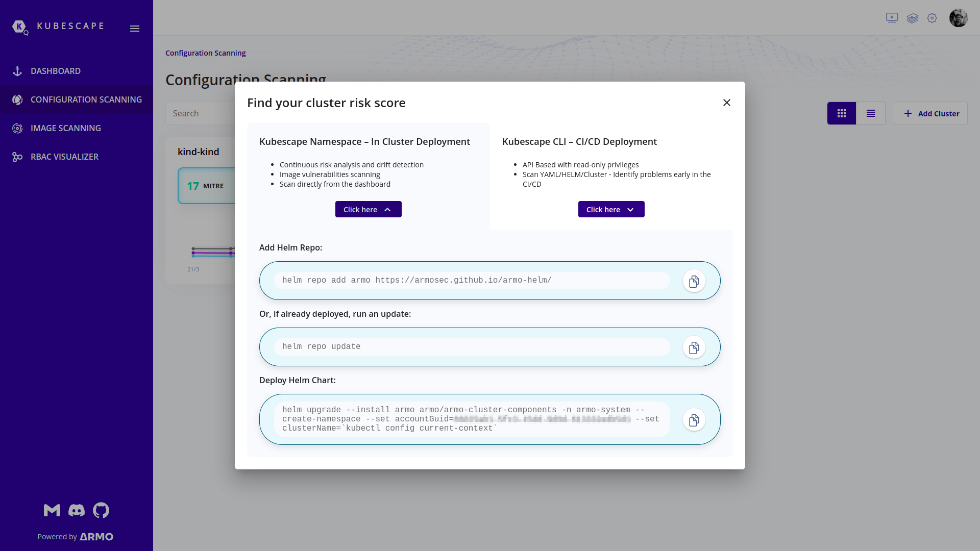Click the helm repo add command text

tap(416, 280)
